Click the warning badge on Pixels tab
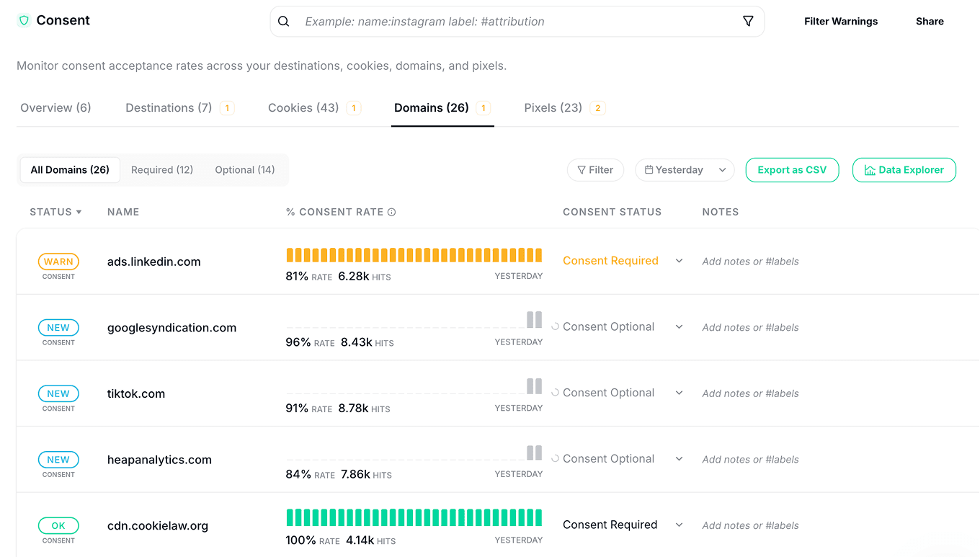The height and width of the screenshot is (557, 980). 597,108
